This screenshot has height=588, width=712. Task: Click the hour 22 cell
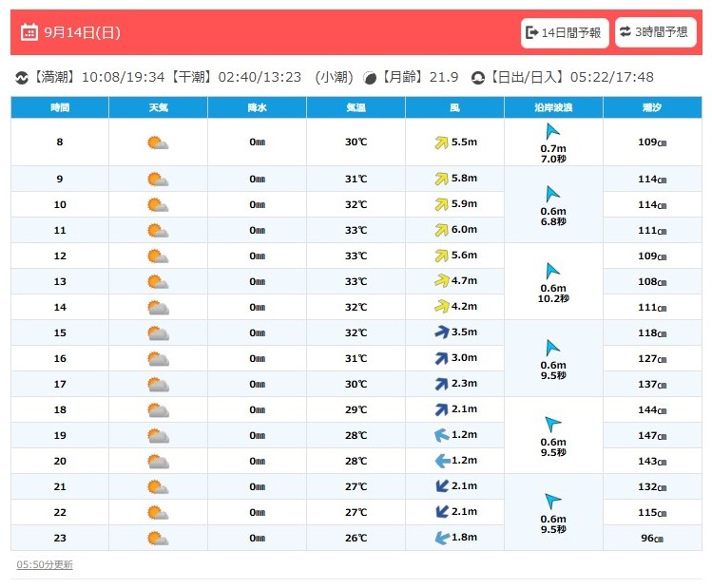click(60, 513)
